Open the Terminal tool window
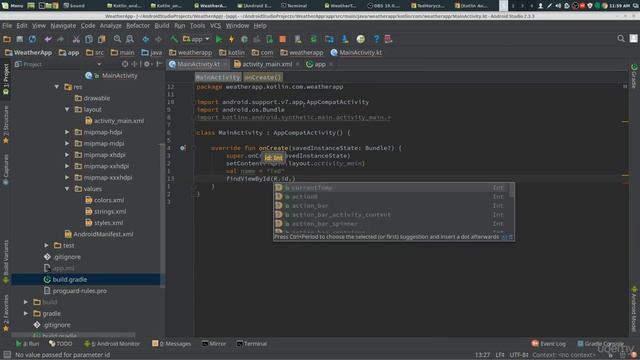Viewport: 640px width, 360px height. tap(251, 344)
